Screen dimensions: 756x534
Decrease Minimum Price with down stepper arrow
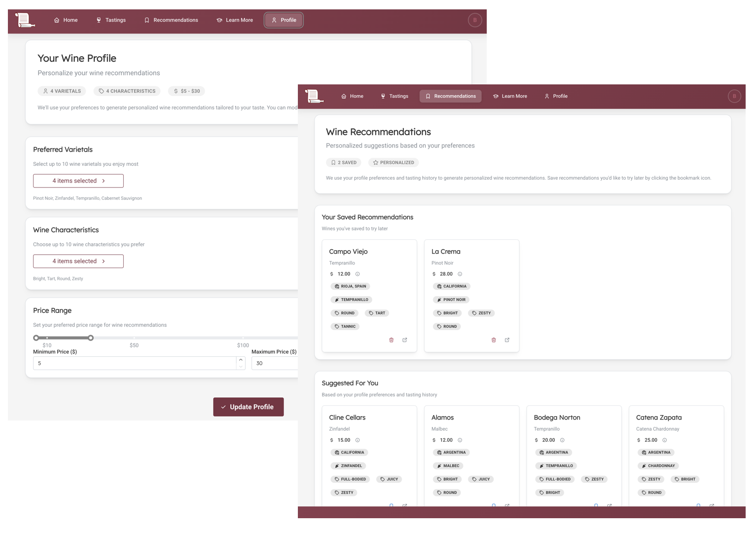click(x=241, y=366)
